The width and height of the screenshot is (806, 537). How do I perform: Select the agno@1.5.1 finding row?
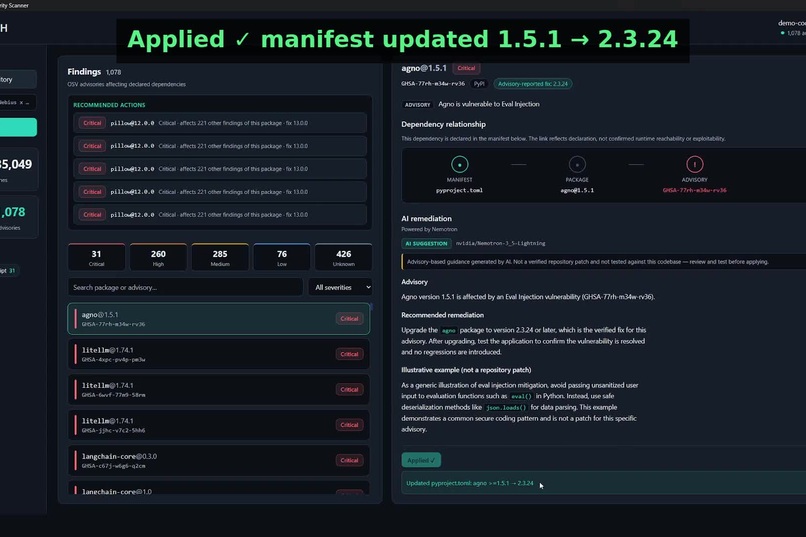click(x=218, y=319)
